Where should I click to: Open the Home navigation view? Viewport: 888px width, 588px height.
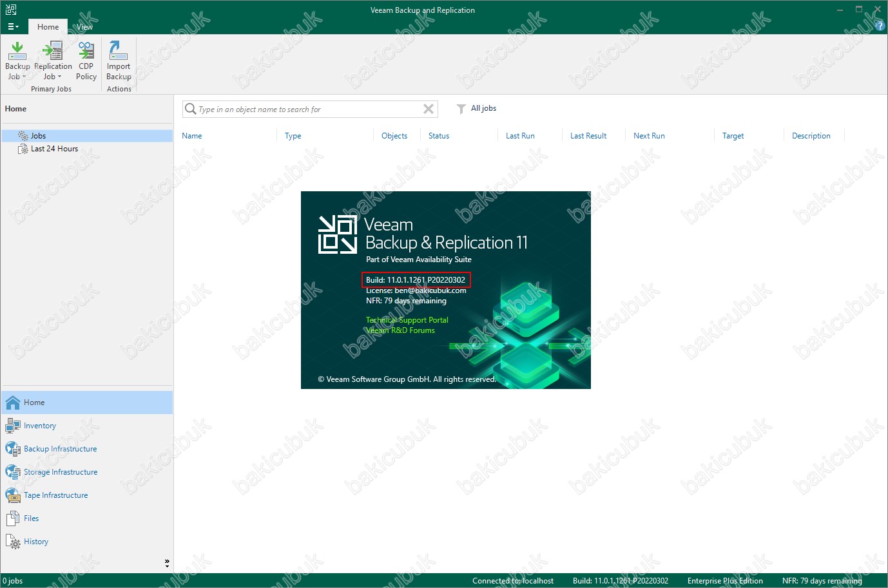87,403
